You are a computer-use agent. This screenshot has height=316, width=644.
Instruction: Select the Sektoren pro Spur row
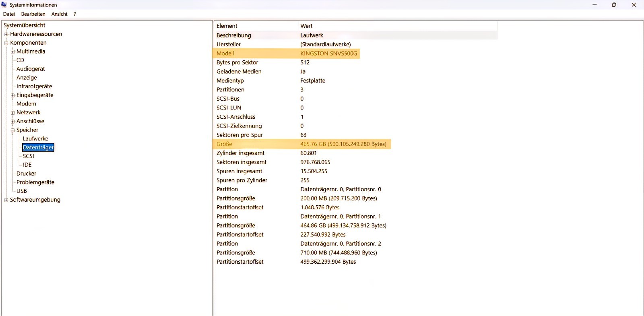(356, 135)
